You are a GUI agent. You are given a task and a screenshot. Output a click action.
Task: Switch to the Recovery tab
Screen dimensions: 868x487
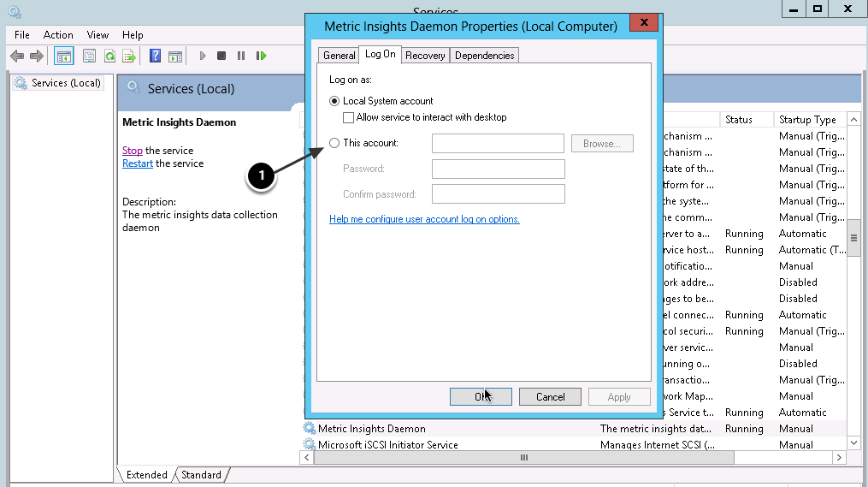[425, 56]
